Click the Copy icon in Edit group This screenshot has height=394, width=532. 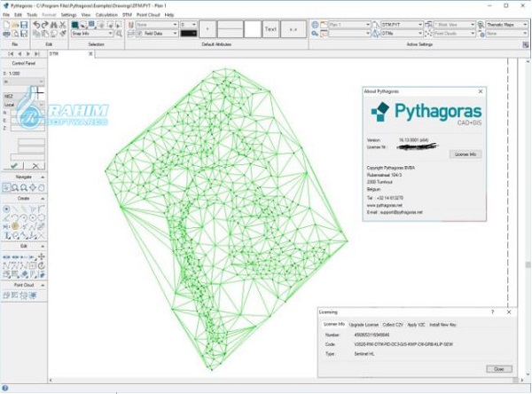36,34
